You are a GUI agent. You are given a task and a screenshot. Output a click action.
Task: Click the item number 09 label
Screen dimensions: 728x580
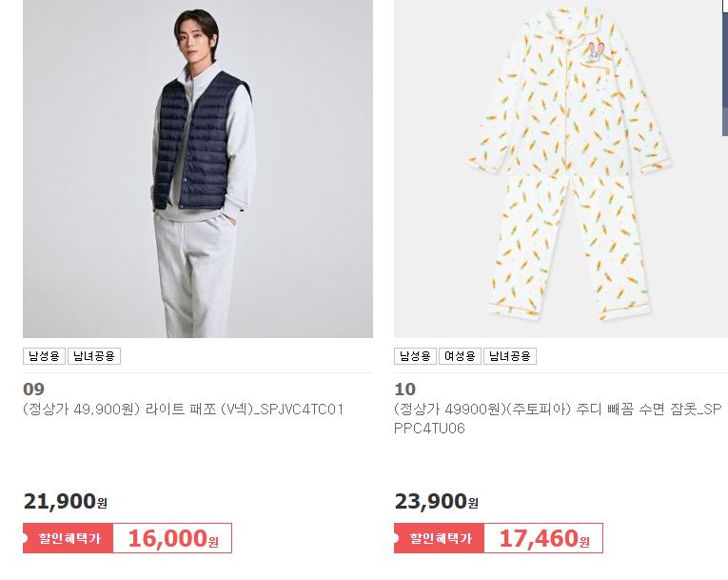tap(34, 389)
